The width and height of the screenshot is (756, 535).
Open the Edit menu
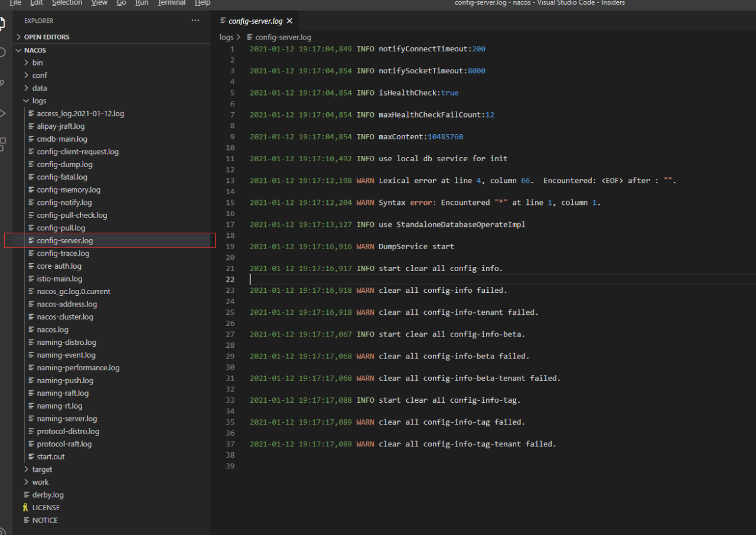pos(37,3)
